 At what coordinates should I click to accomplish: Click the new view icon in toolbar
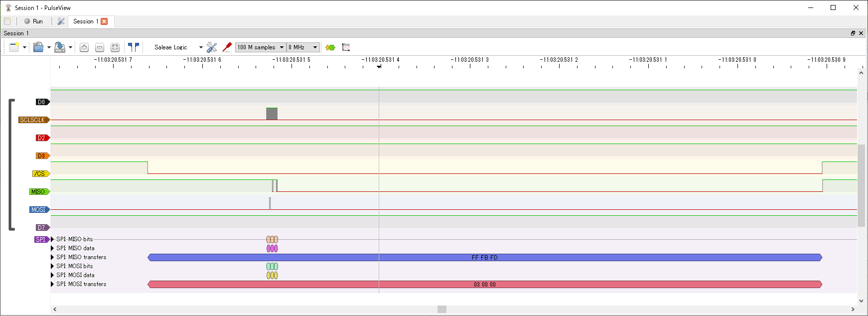14,47
